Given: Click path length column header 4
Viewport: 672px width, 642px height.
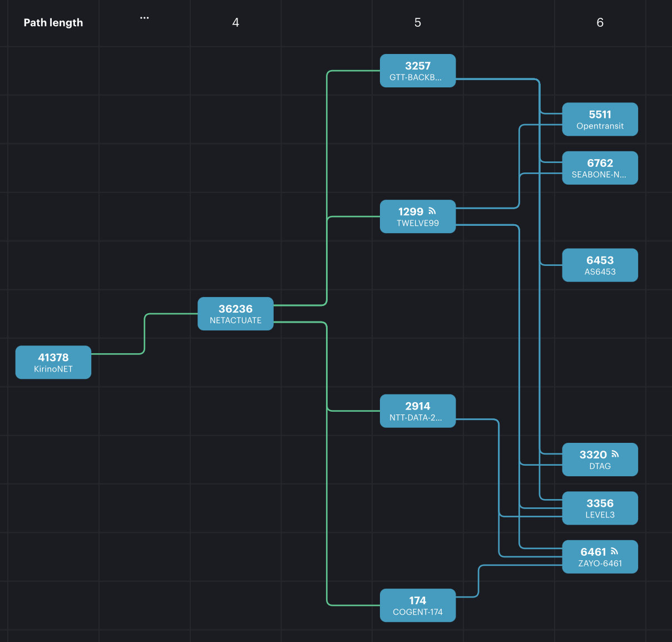Looking at the screenshot, I should 235,23.
